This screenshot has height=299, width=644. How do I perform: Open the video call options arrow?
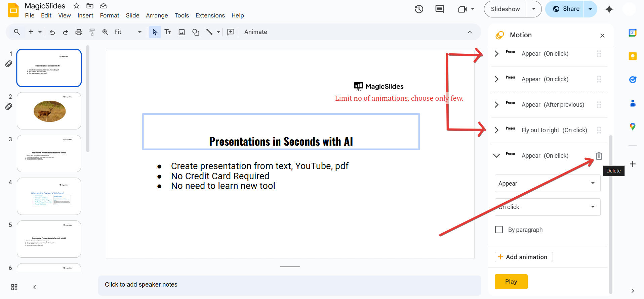[473, 9]
